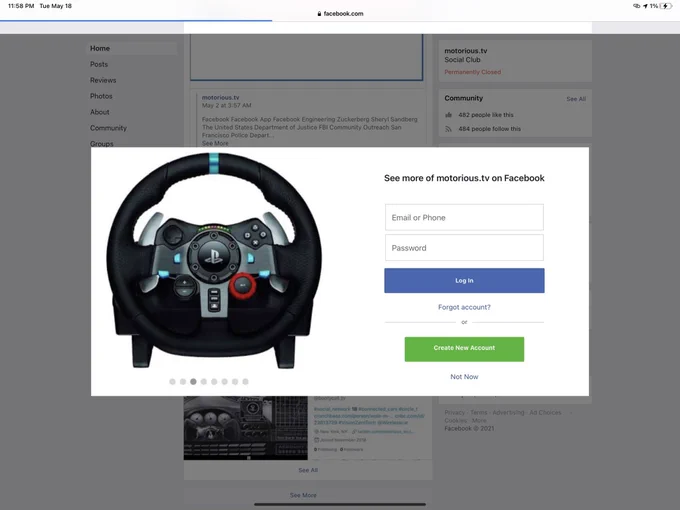Click the facebook.com address bar
The image size is (680, 510).
340,13
